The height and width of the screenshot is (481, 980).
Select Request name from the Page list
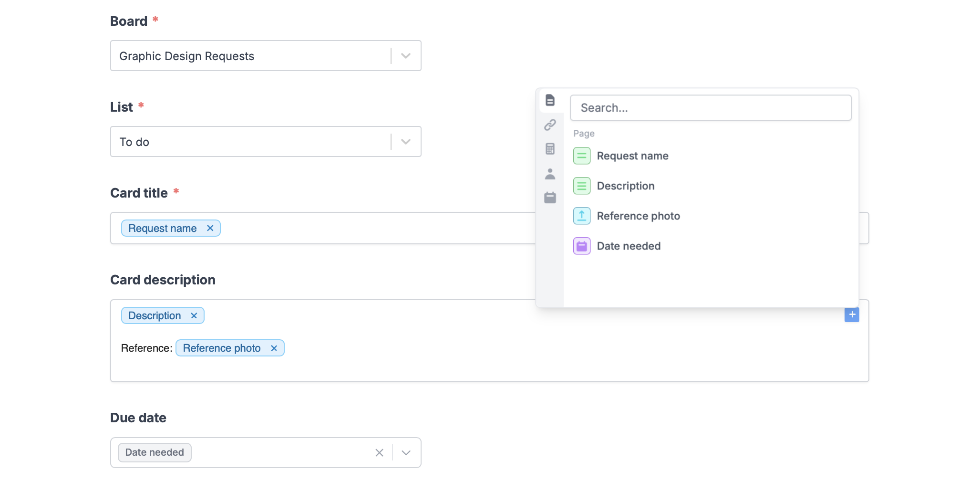tap(632, 156)
